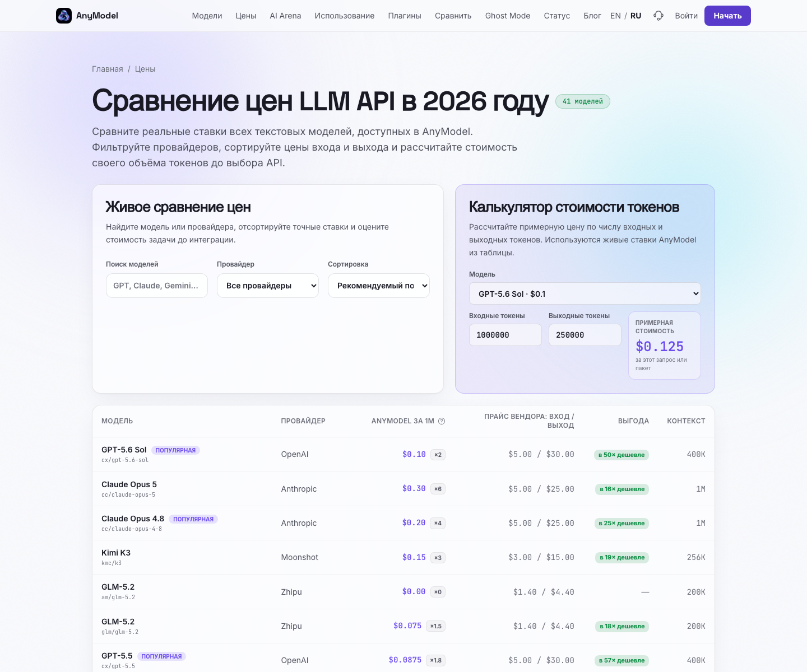This screenshot has width=807, height=672.
Task: Open the Провайдер dropdown
Action: (268, 286)
